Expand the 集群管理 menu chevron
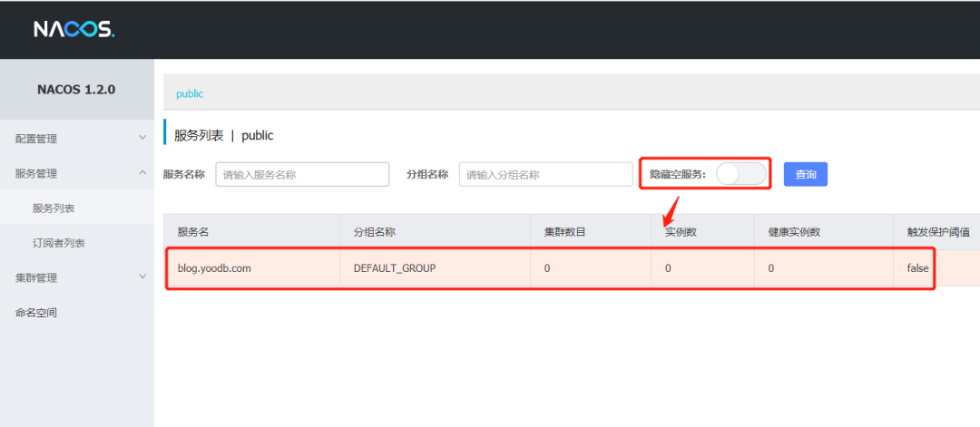980x427 pixels. coord(142,277)
